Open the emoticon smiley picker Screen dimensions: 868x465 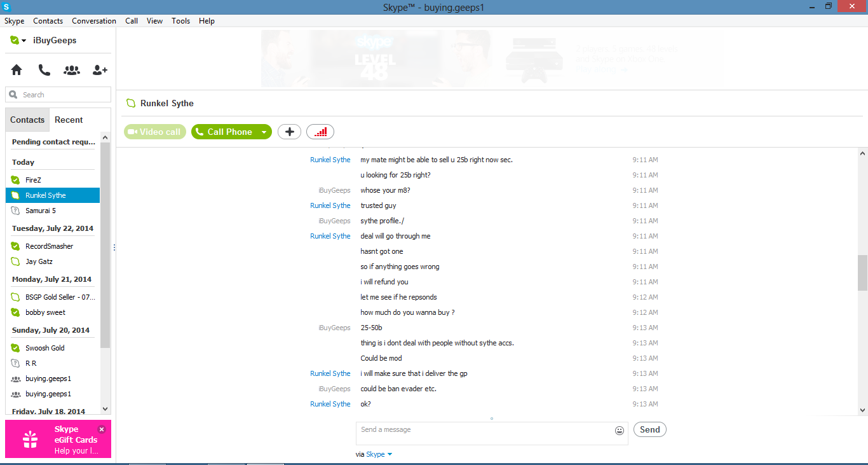[x=620, y=431]
